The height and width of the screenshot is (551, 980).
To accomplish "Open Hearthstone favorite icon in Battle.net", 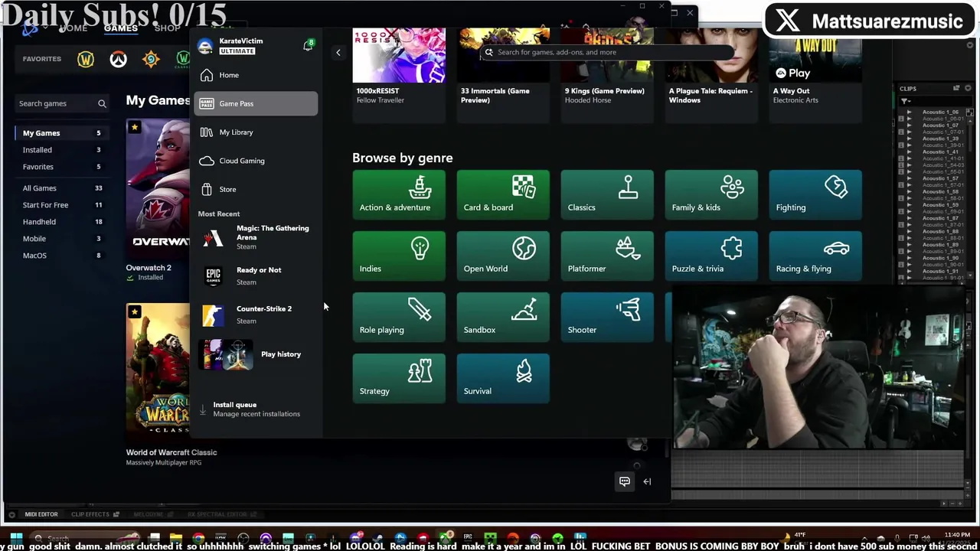I will tap(151, 59).
